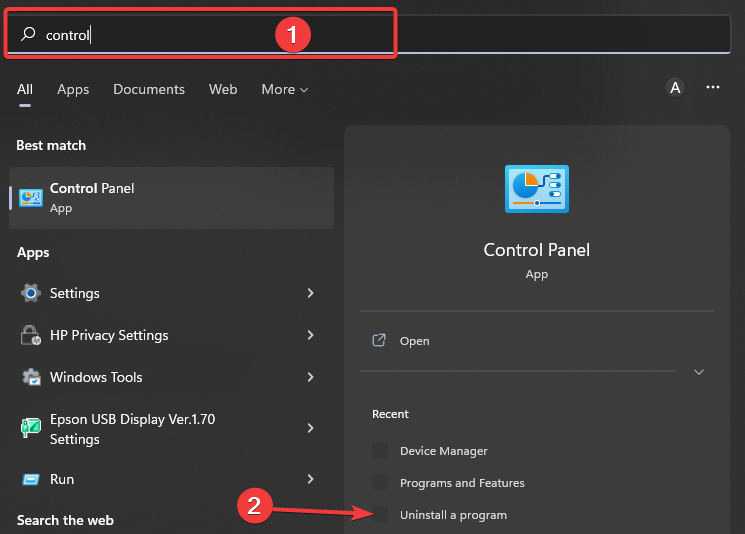Click the Open action with launch icon
This screenshot has width=745, height=534.
(x=537, y=341)
